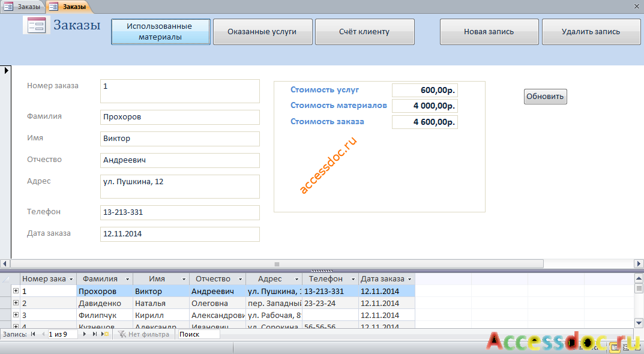Image resolution: width=644 pixels, height=354 pixels.
Task: Open the Номер зака column filter dropdown
Action: (71, 279)
